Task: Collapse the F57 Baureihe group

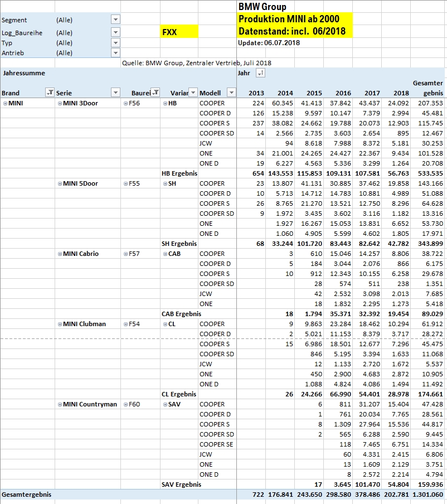Action: tap(125, 254)
